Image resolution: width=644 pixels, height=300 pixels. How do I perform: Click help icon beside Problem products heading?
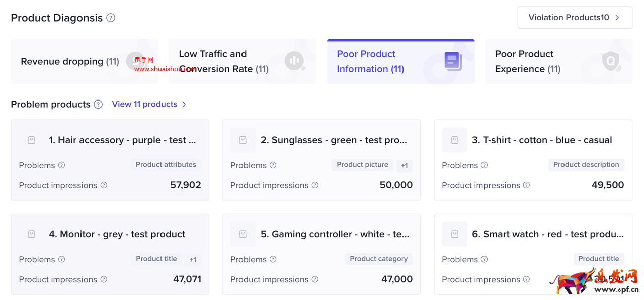pos(98,104)
